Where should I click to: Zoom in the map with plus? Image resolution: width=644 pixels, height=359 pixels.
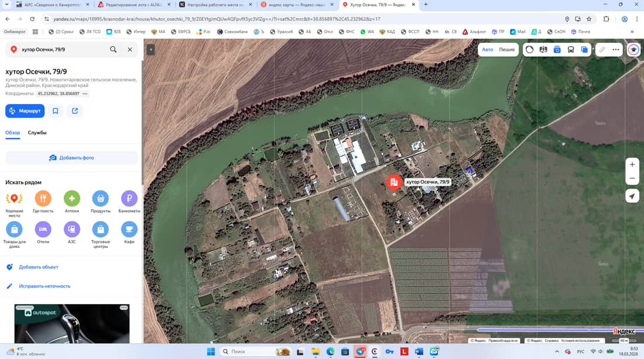click(632, 164)
